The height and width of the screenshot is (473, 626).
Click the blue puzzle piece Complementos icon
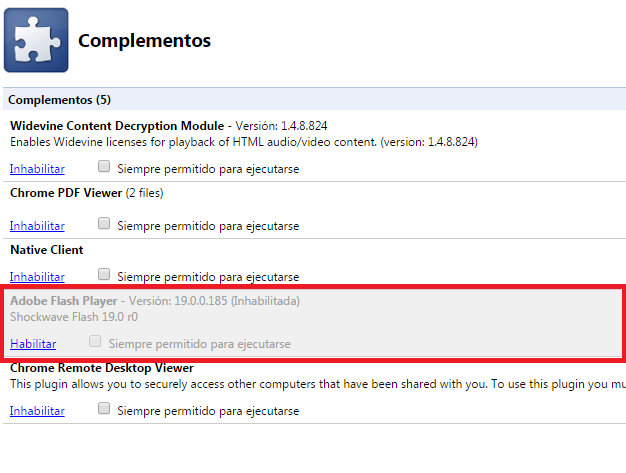pyautogui.click(x=36, y=40)
